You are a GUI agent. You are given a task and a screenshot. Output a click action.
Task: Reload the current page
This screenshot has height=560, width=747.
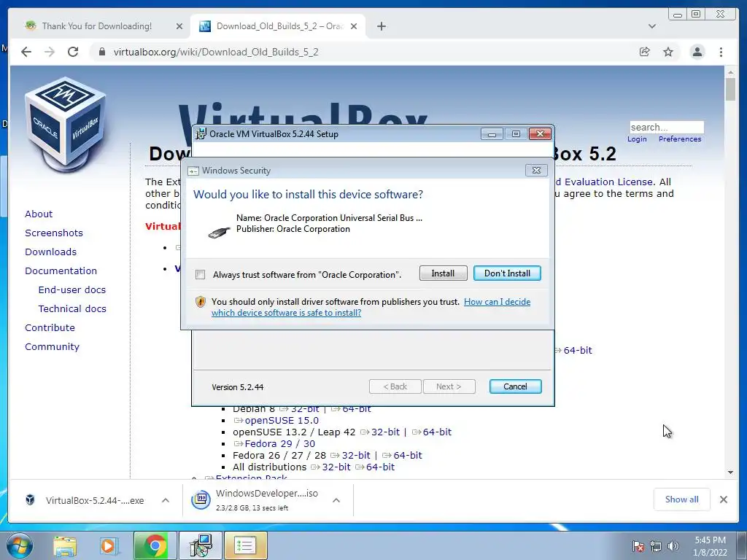(73, 52)
